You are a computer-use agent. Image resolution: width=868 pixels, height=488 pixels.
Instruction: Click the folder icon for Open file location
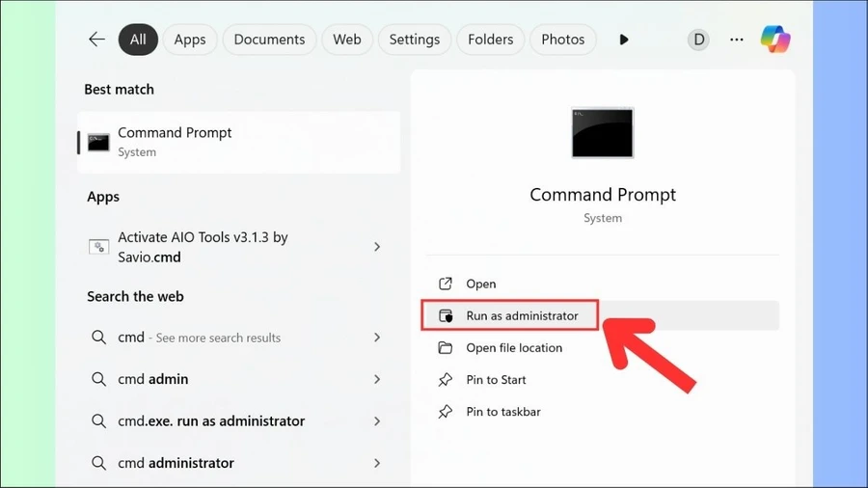[x=445, y=347]
